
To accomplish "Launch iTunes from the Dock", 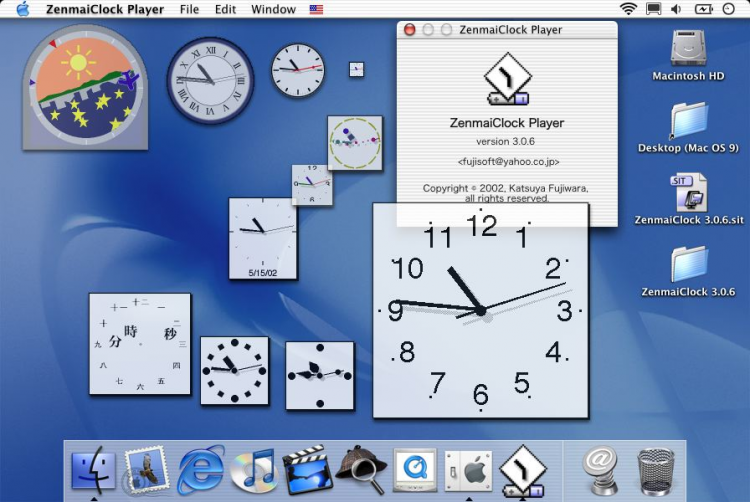I will coord(253,471).
